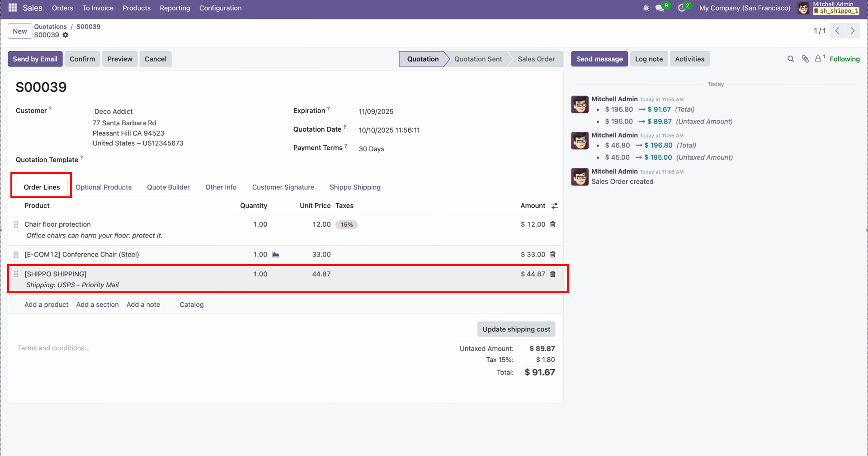
Task: Select the Quotation Sent status stage
Action: (x=478, y=59)
